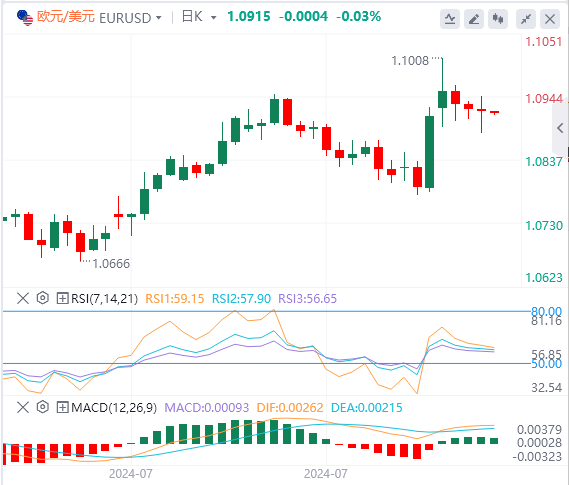Open MACD indicator settings gear
Image resolution: width=569 pixels, height=485 pixels.
click(42, 407)
